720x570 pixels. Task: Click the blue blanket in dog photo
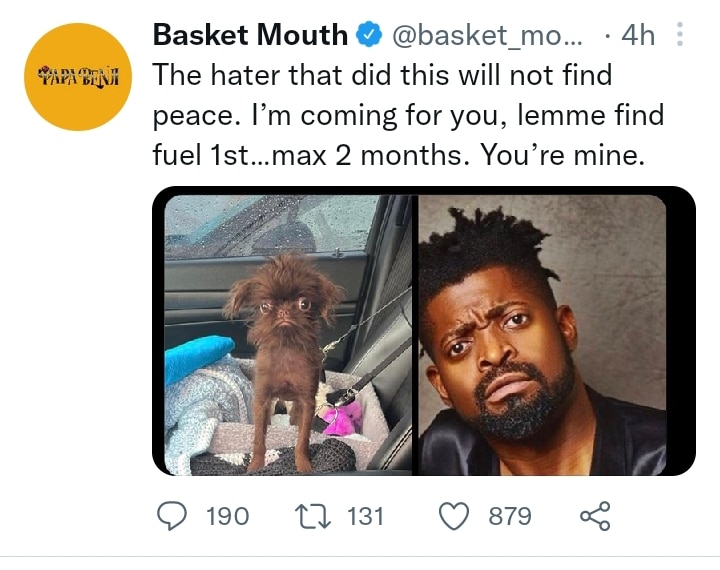click(197, 356)
